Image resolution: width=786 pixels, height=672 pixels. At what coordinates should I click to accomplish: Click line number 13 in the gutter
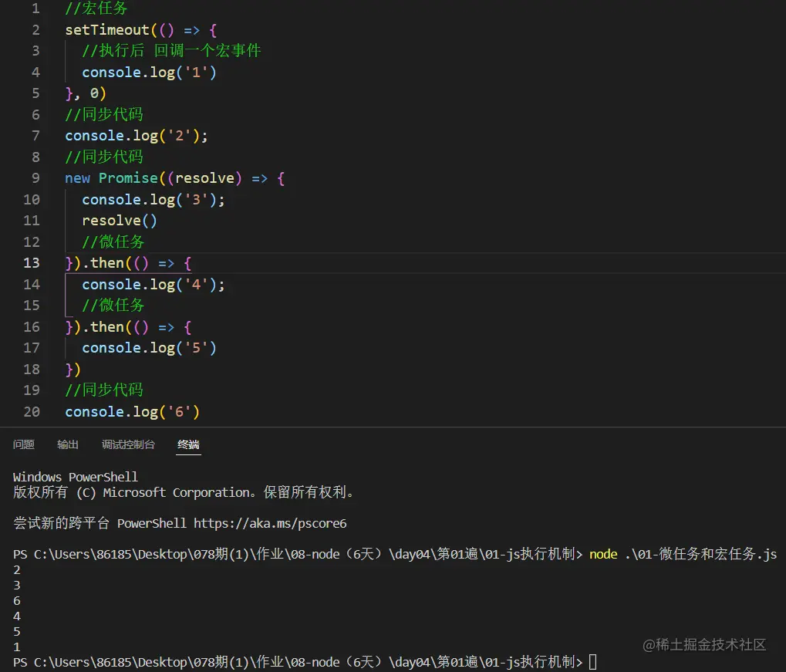tap(31, 263)
